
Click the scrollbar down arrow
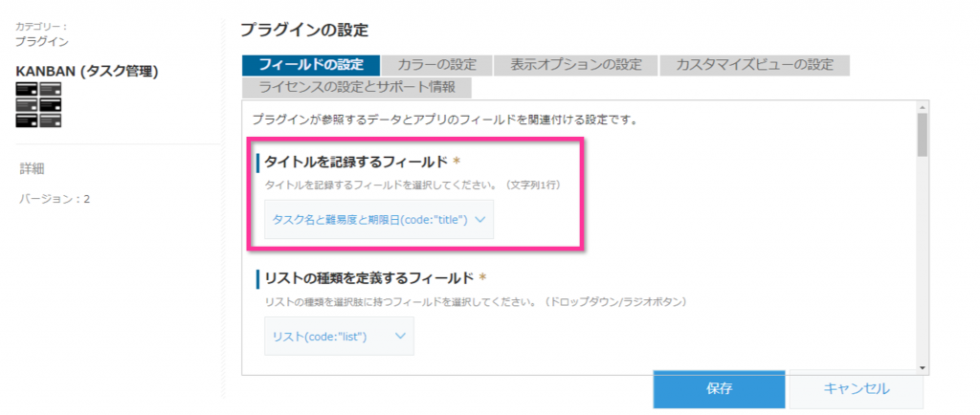(922, 368)
